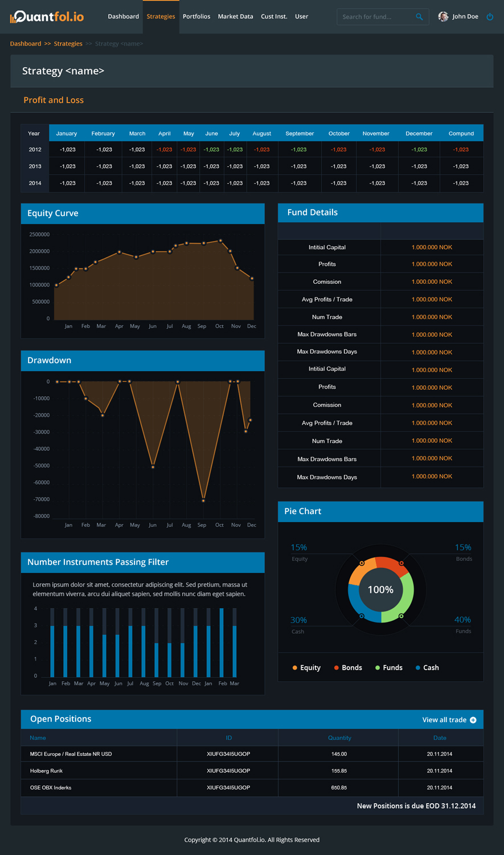Click New Positions is due EOD notice
Screen dimensions: 504x855
[x=416, y=806]
